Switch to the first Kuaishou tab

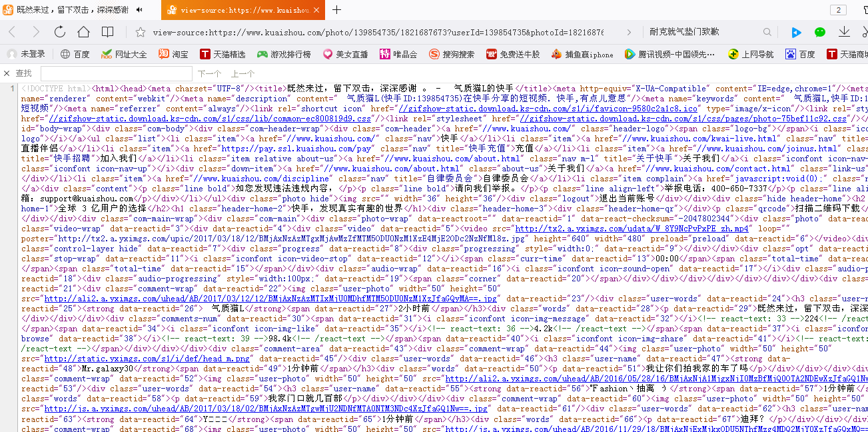coord(73,10)
